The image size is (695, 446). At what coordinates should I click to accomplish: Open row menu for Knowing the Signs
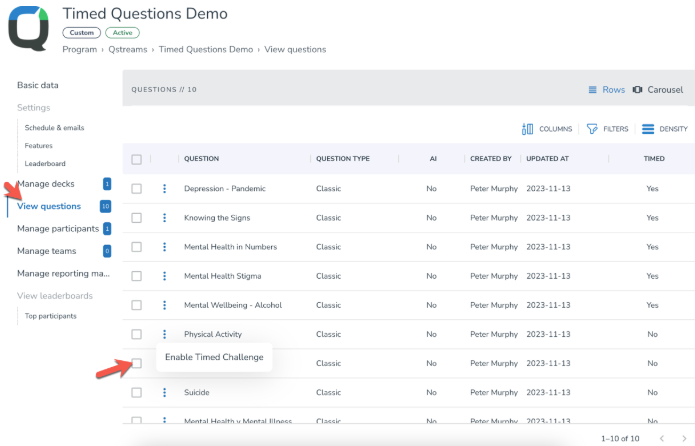[x=164, y=218]
